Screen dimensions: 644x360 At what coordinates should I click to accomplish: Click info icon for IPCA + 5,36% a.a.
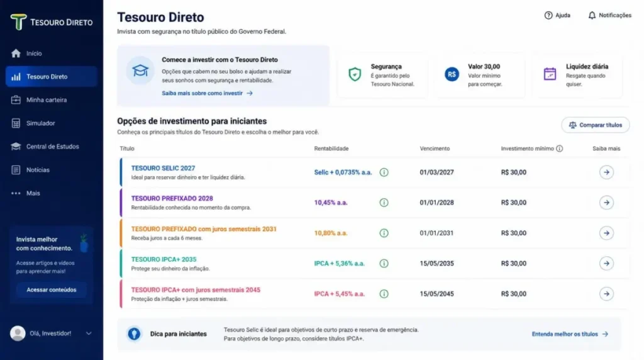[384, 264]
